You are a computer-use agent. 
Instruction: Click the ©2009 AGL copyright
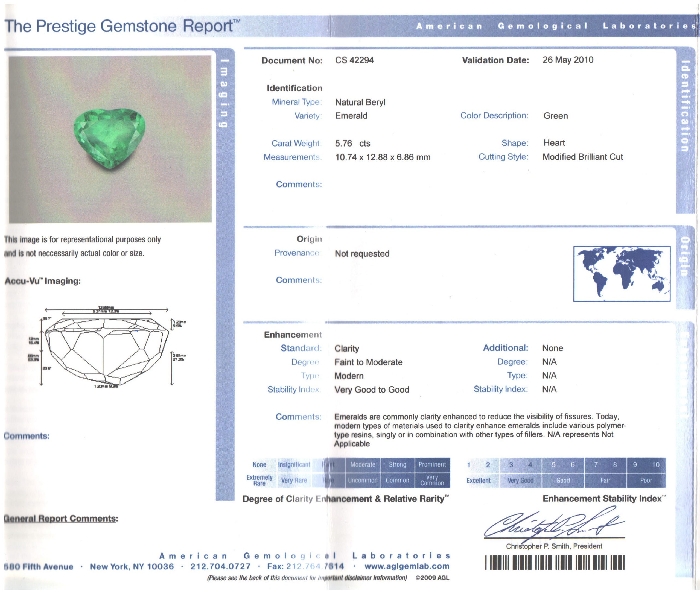click(432, 578)
